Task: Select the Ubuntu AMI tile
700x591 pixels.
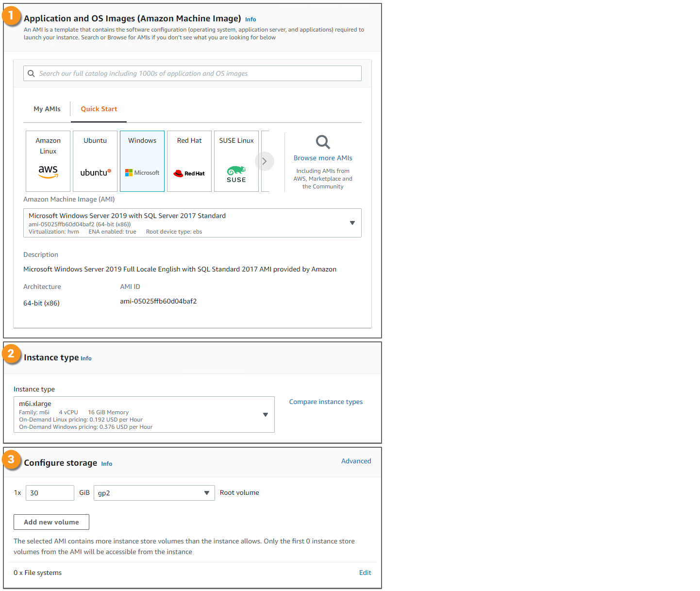Action: click(x=95, y=161)
